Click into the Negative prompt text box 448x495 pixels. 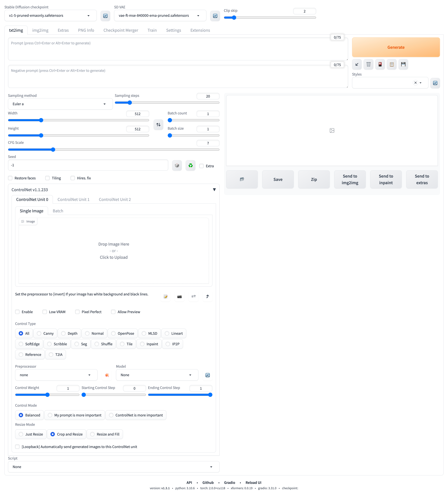178,77
